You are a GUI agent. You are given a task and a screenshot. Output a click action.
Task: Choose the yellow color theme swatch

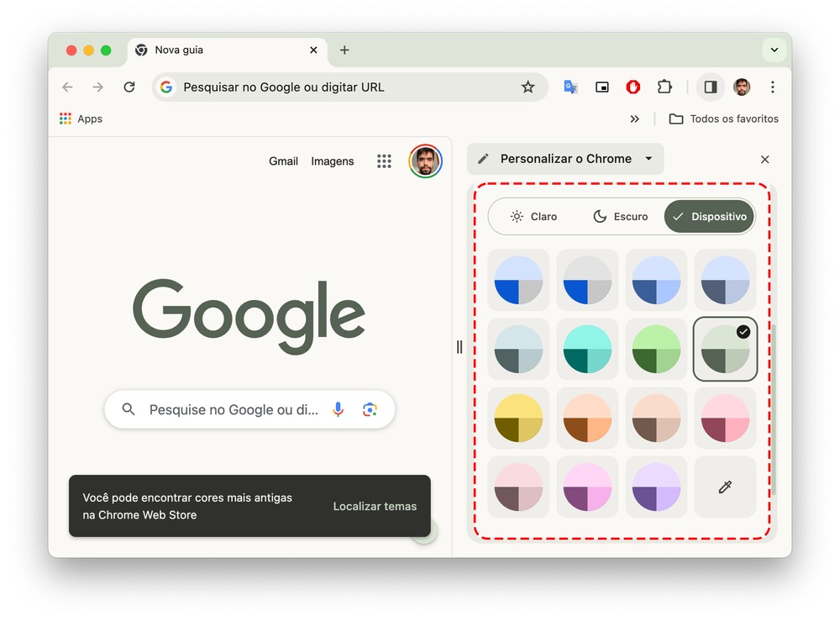(x=518, y=418)
